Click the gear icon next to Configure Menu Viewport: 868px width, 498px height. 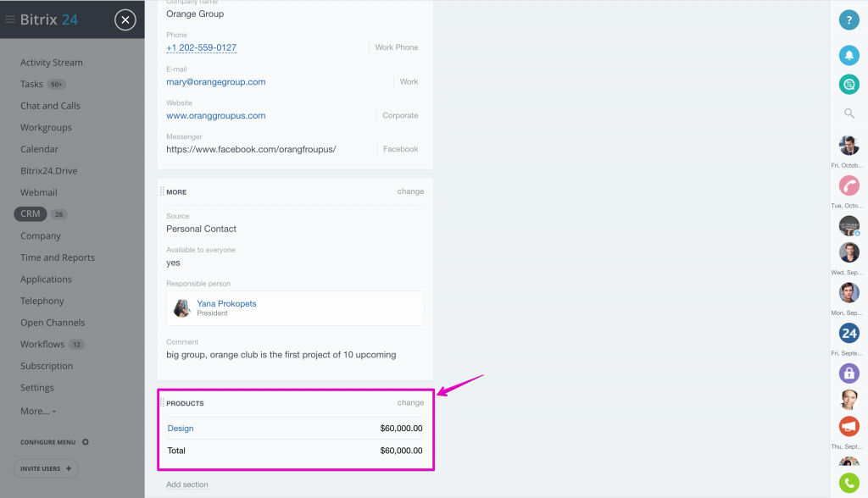[x=86, y=442]
